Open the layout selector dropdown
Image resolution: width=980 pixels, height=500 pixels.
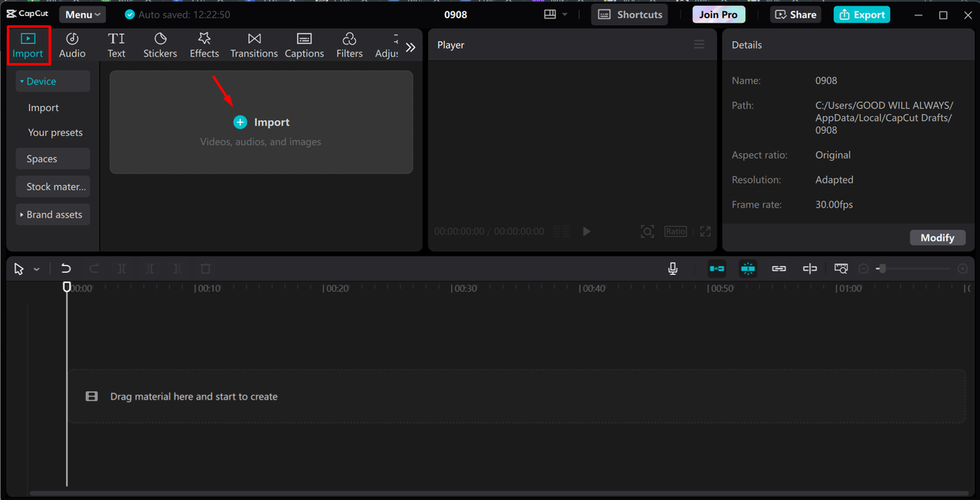(x=556, y=15)
